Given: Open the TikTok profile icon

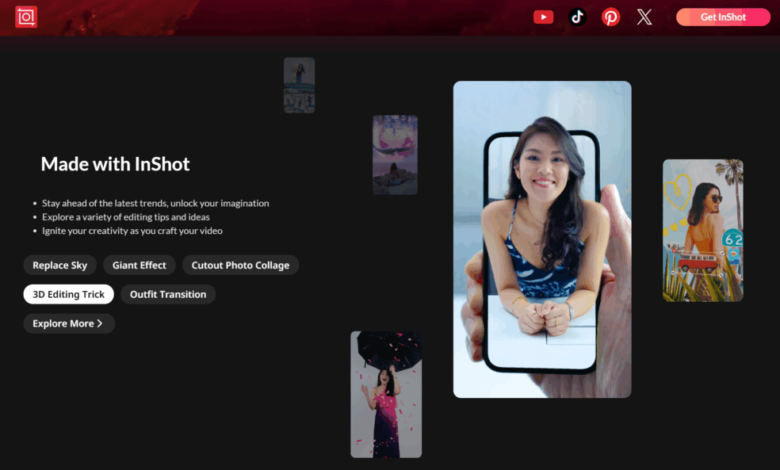Looking at the screenshot, I should tap(577, 17).
